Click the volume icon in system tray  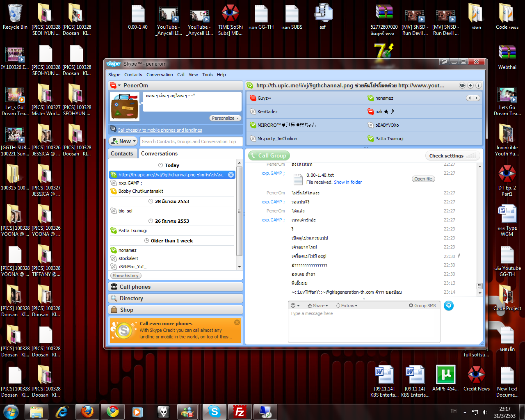485,412
